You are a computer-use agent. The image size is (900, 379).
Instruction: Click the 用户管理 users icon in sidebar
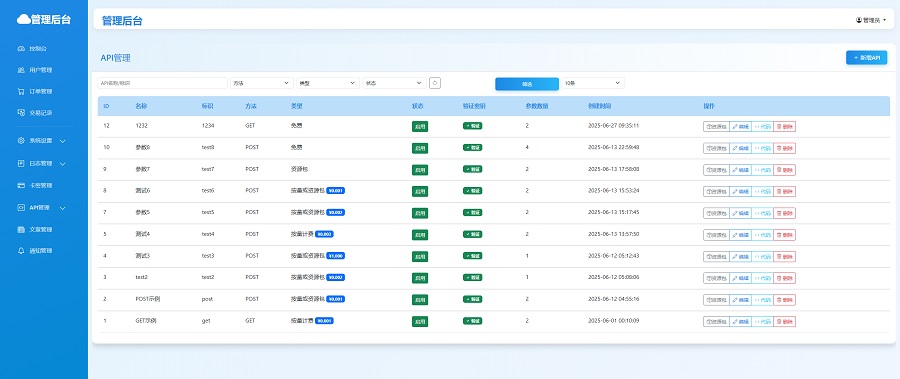tap(21, 70)
